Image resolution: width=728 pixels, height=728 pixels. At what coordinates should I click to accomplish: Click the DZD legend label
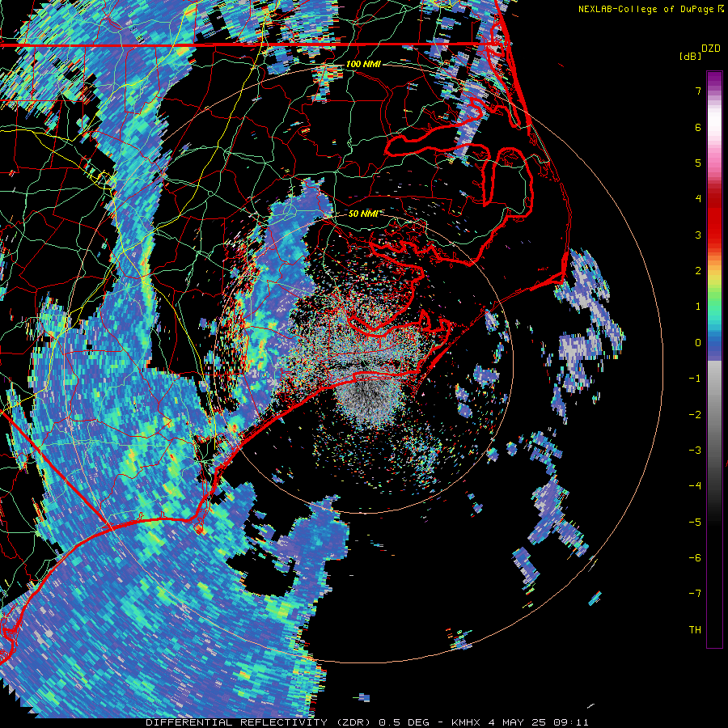pyautogui.click(x=710, y=49)
